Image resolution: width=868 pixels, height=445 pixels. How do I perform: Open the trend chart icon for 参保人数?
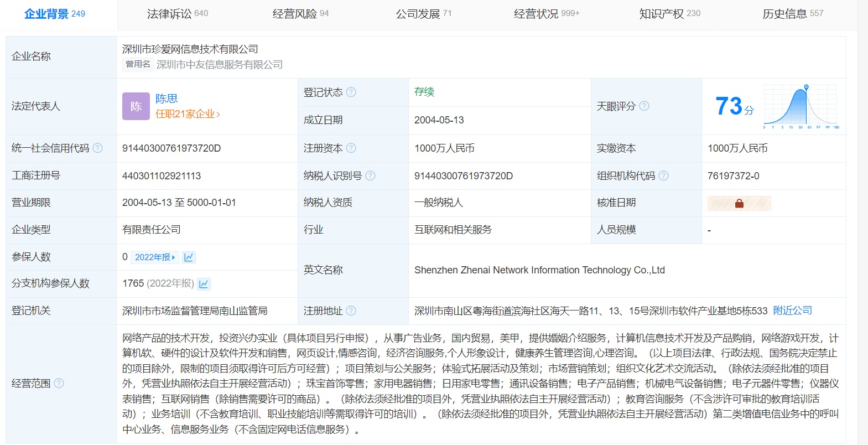pyautogui.click(x=189, y=257)
